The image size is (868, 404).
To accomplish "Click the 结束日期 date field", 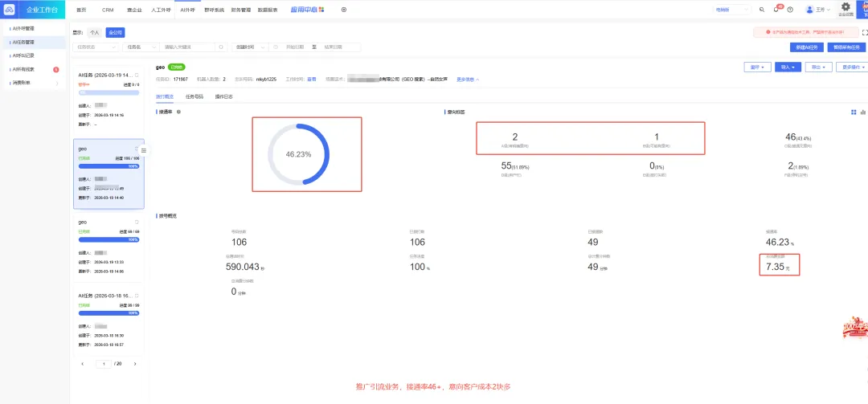I will (x=334, y=47).
